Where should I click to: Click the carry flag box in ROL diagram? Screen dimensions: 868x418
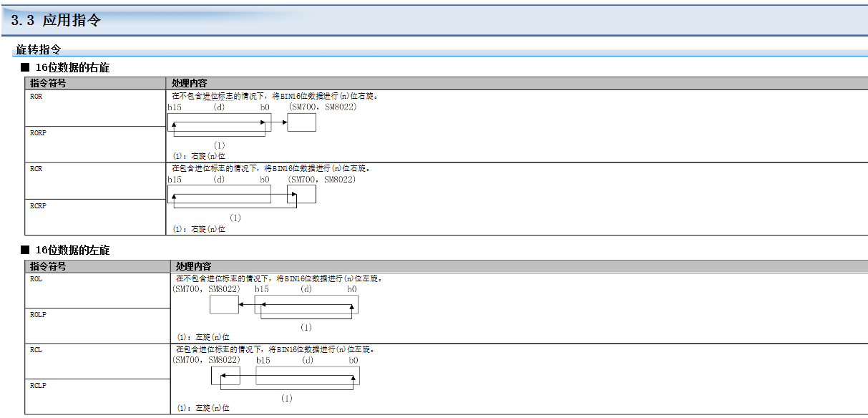pyautogui.click(x=224, y=305)
